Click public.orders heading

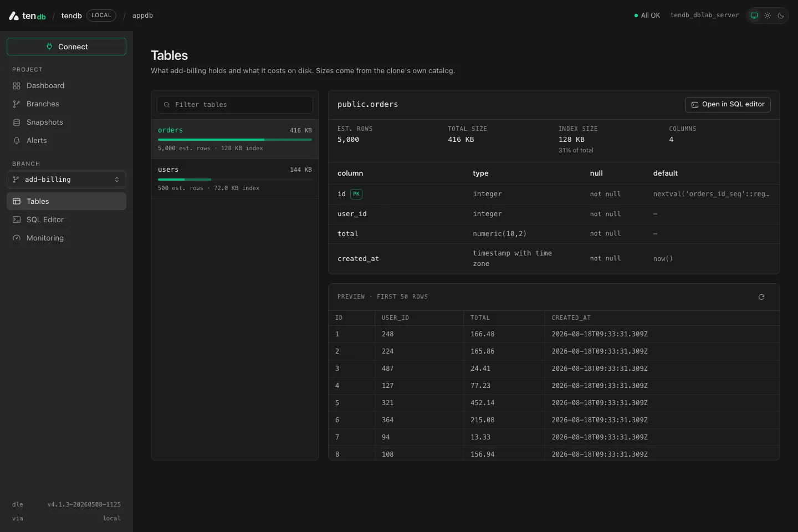368,104
